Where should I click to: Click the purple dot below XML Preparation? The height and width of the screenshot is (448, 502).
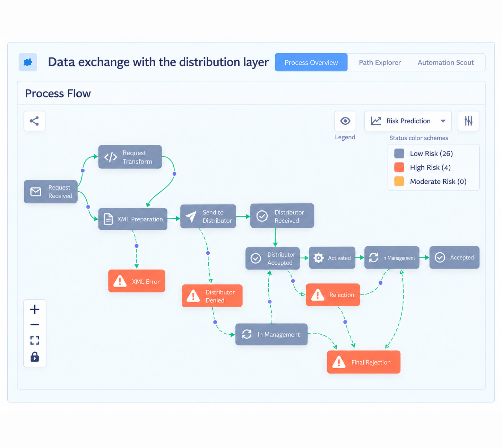[137, 246]
